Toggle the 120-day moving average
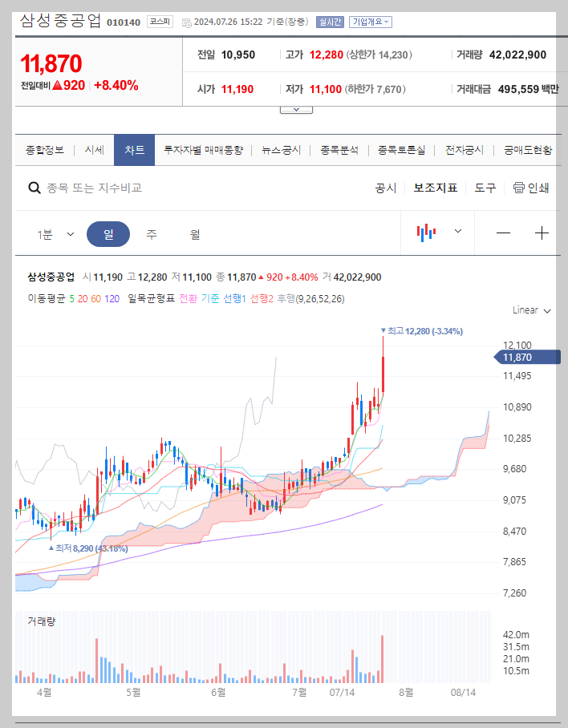This screenshot has height=728, width=568. pyautogui.click(x=112, y=298)
